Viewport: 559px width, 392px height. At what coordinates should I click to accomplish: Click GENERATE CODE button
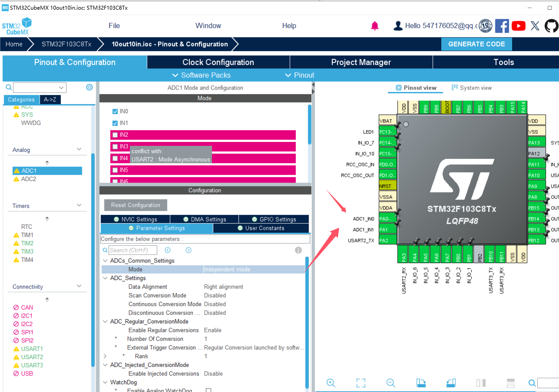(x=477, y=44)
